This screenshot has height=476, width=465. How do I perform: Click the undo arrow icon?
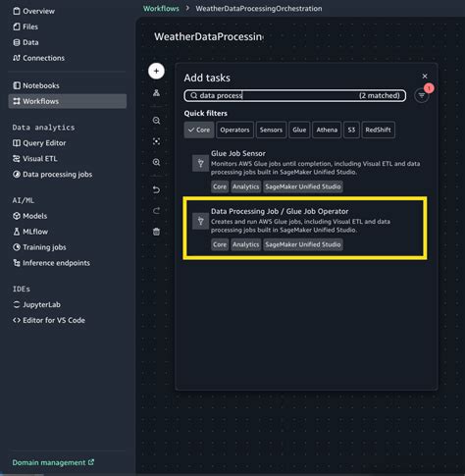(156, 189)
